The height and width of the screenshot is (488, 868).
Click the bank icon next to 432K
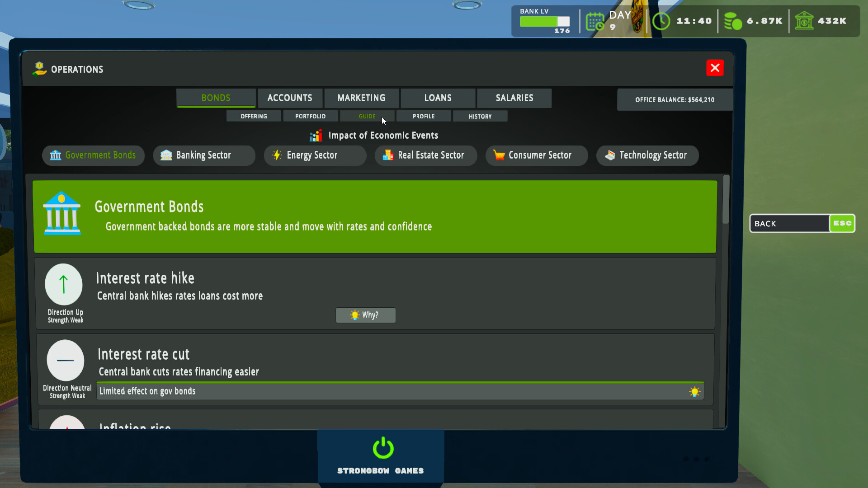click(805, 21)
